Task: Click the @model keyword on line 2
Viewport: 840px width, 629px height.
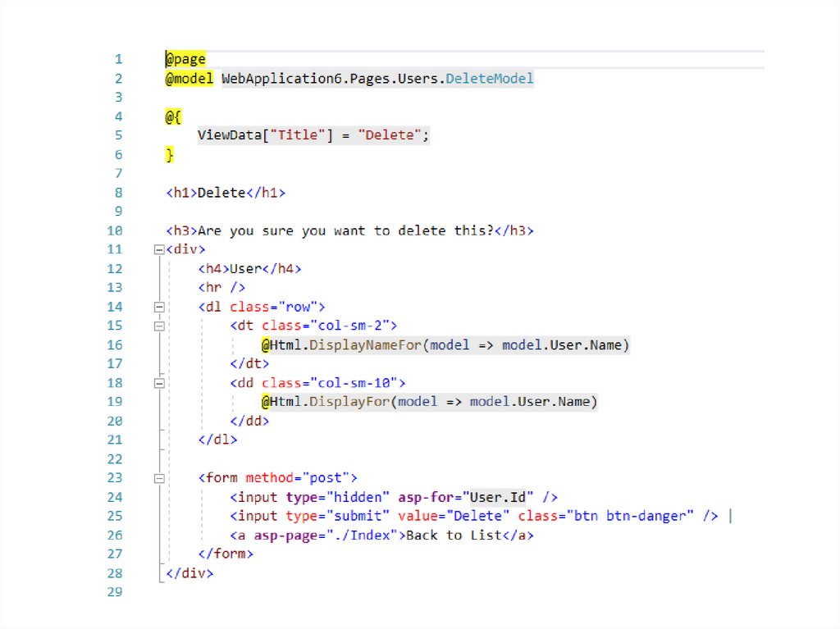Action: 189,79
